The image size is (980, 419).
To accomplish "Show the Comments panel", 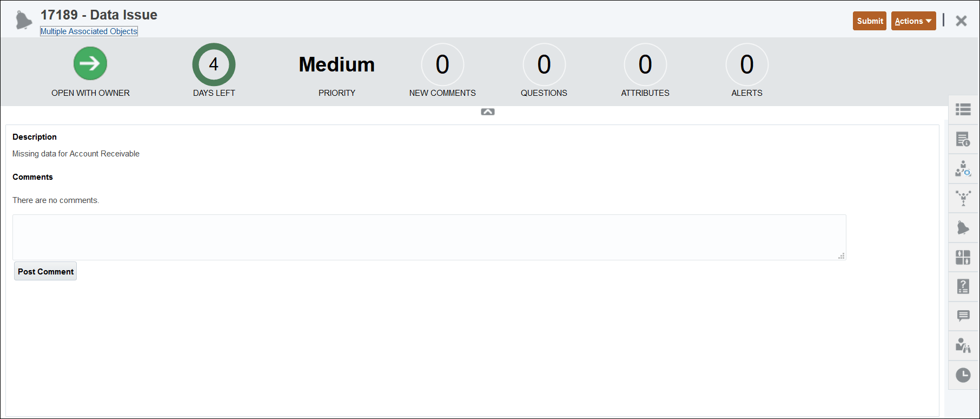I will coord(963,316).
